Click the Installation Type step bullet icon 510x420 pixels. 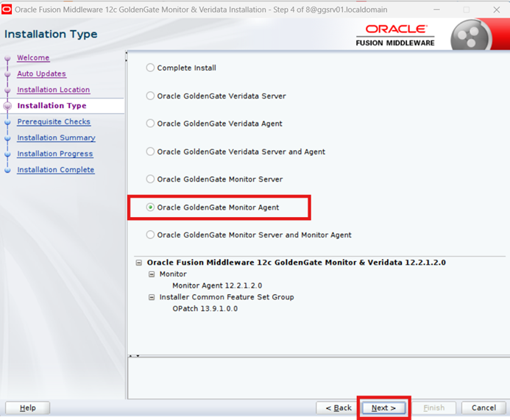coord(8,106)
